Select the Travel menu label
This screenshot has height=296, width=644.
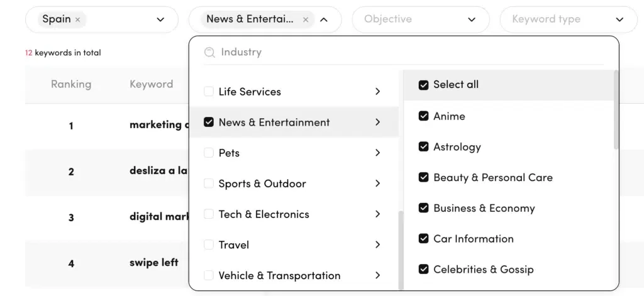point(234,244)
